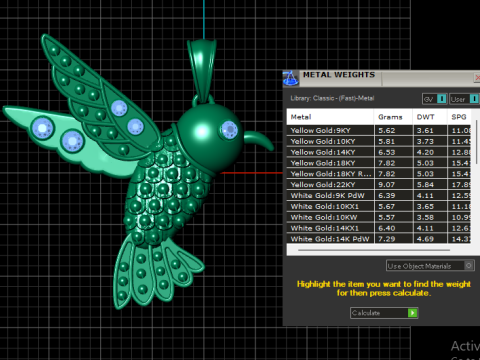The image size is (480, 360).
Task: Click the 5.62 grams value
Action: [387, 130]
